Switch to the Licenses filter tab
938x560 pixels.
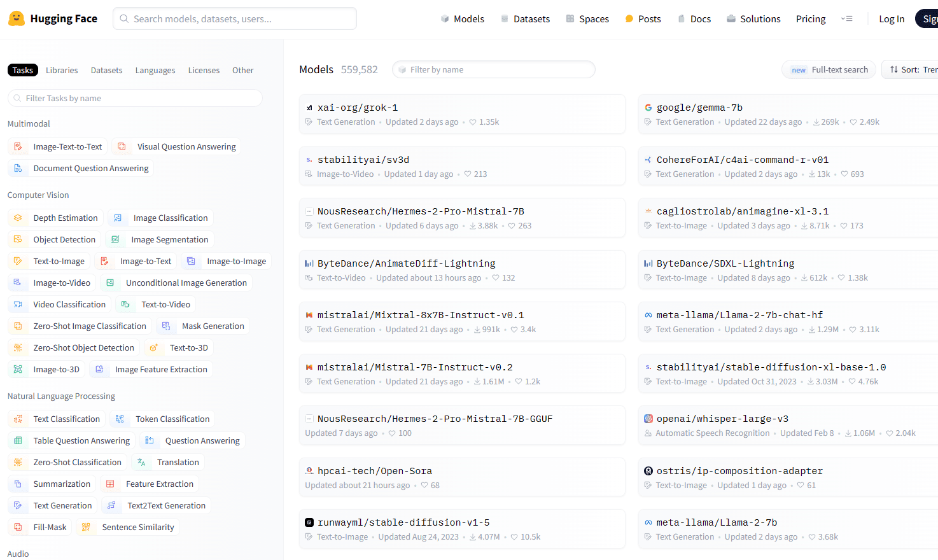[204, 70]
